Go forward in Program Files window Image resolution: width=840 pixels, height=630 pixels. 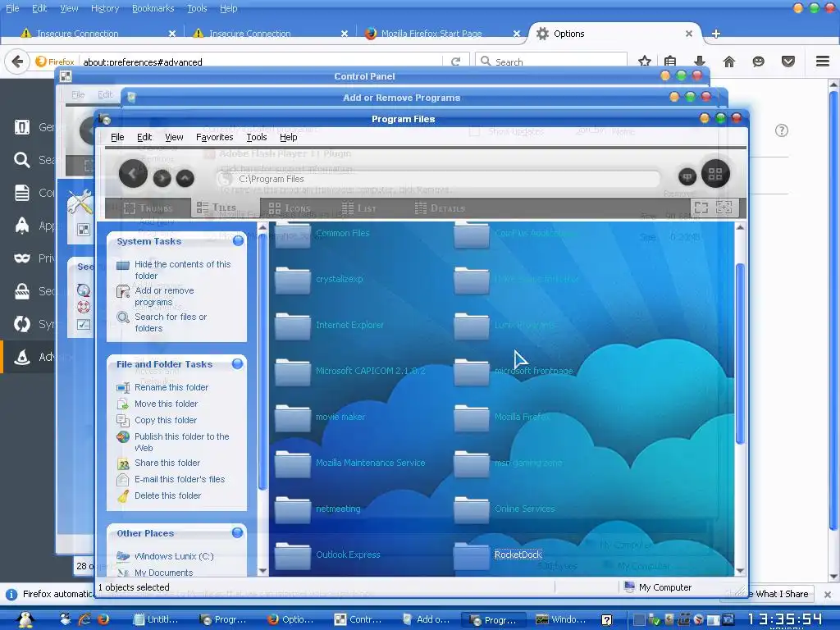162,178
